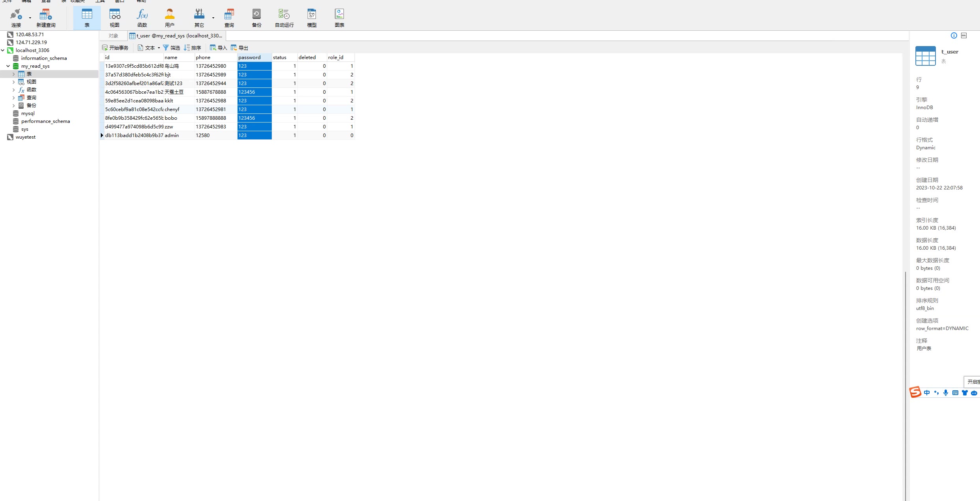The image size is (980, 501).
Task: Click the info icon in right panel
Action: pos(954,35)
